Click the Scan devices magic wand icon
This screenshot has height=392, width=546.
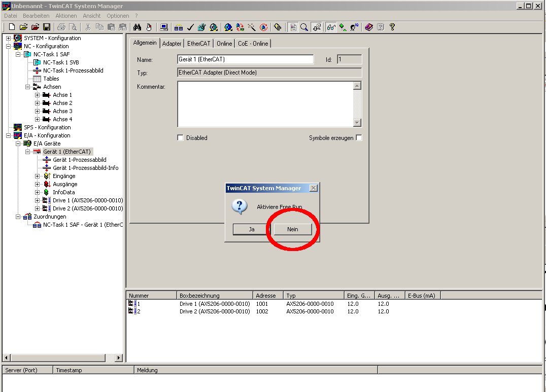click(251, 27)
